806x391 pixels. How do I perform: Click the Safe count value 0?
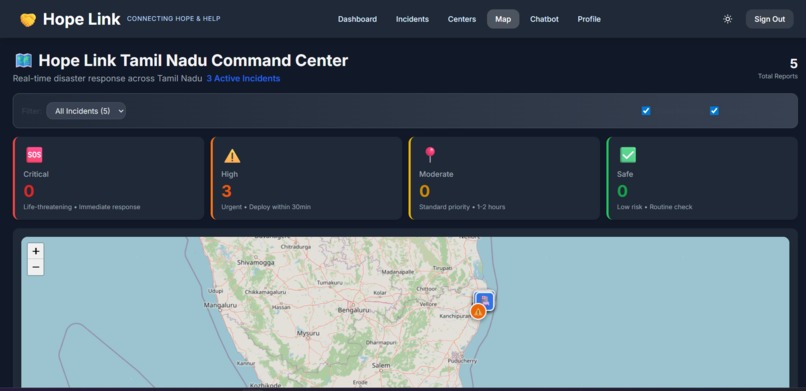point(622,191)
